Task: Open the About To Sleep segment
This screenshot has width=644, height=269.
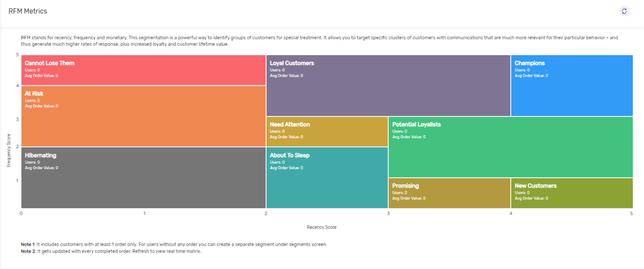Action: (x=327, y=178)
